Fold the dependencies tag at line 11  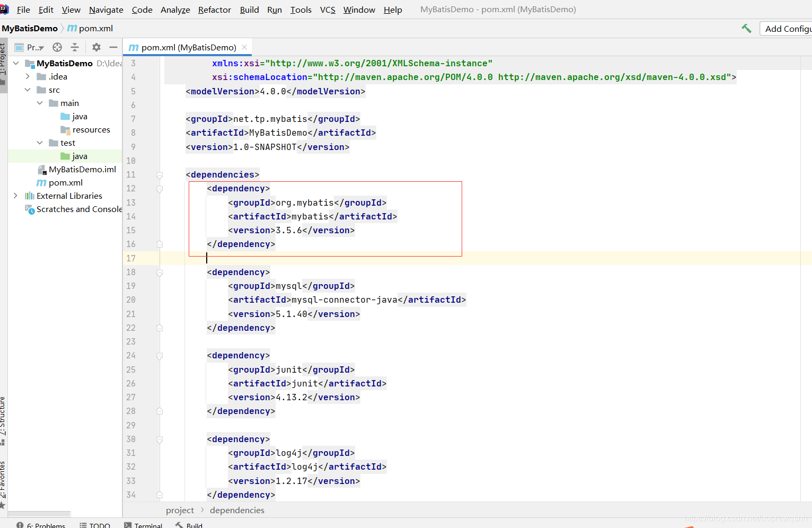coord(160,175)
